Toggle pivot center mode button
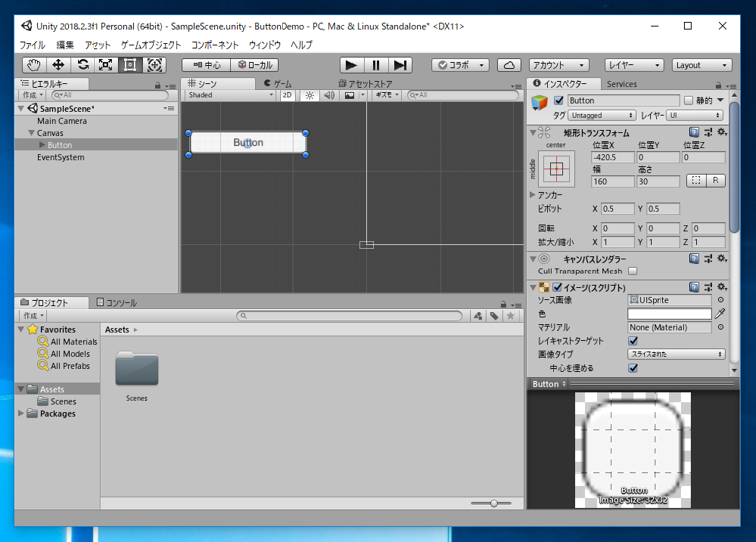 (x=206, y=65)
